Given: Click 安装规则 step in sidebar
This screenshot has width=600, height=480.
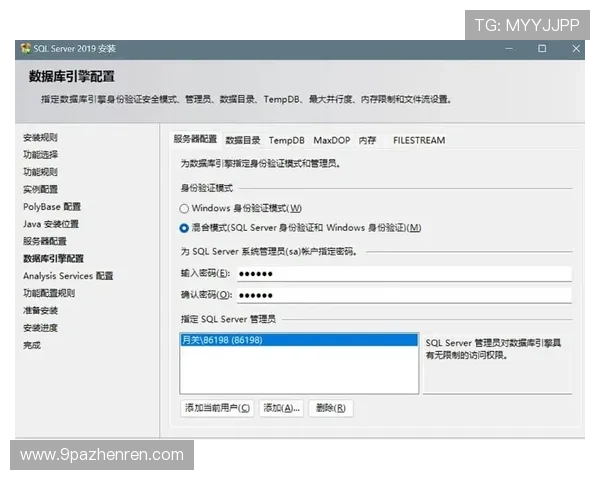Looking at the screenshot, I should [x=40, y=137].
